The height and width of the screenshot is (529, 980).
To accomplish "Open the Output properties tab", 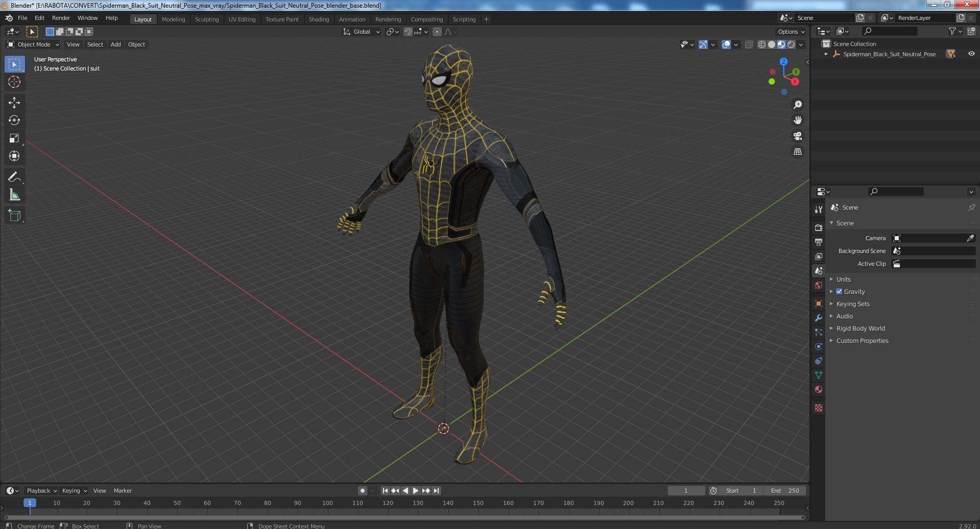I will click(x=819, y=242).
